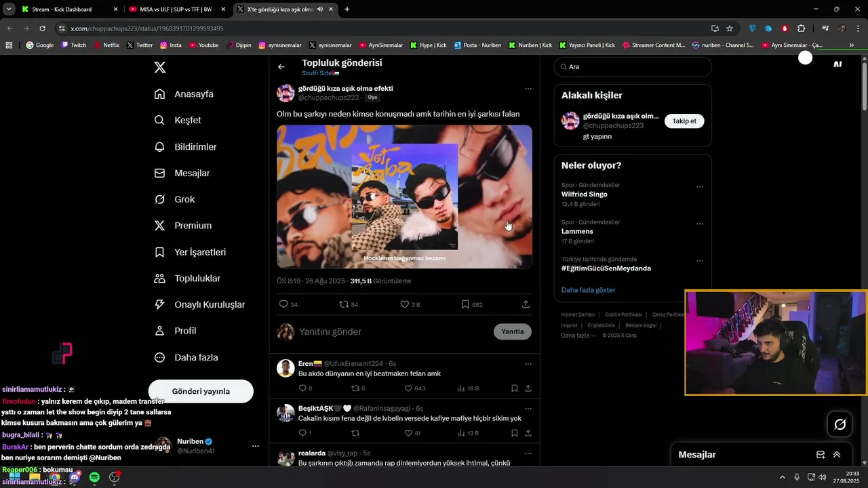Viewport: 868px width, 488px height.
Task: Go to Anasayfa in the sidebar
Action: point(184,94)
